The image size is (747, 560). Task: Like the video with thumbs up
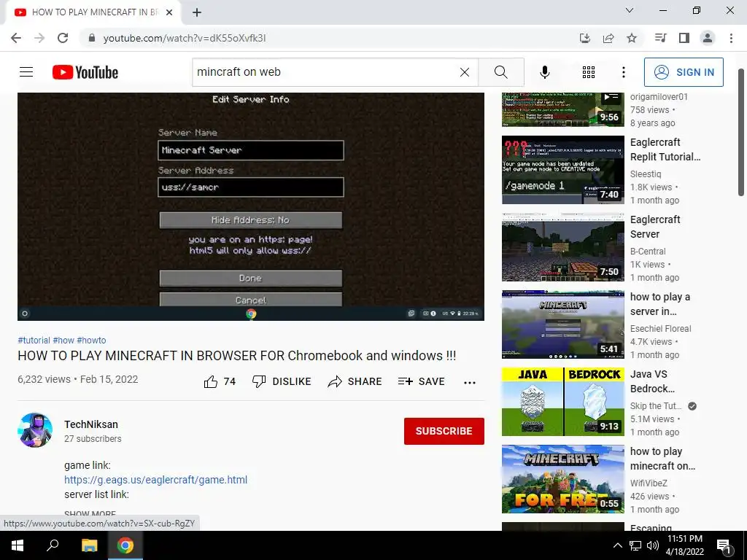(x=220, y=381)
